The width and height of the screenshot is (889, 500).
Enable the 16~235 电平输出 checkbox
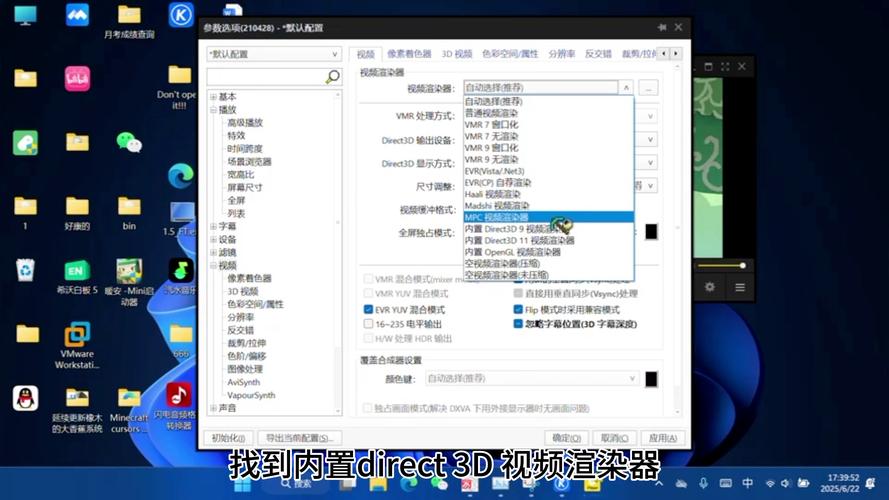[x=368, y=324]
